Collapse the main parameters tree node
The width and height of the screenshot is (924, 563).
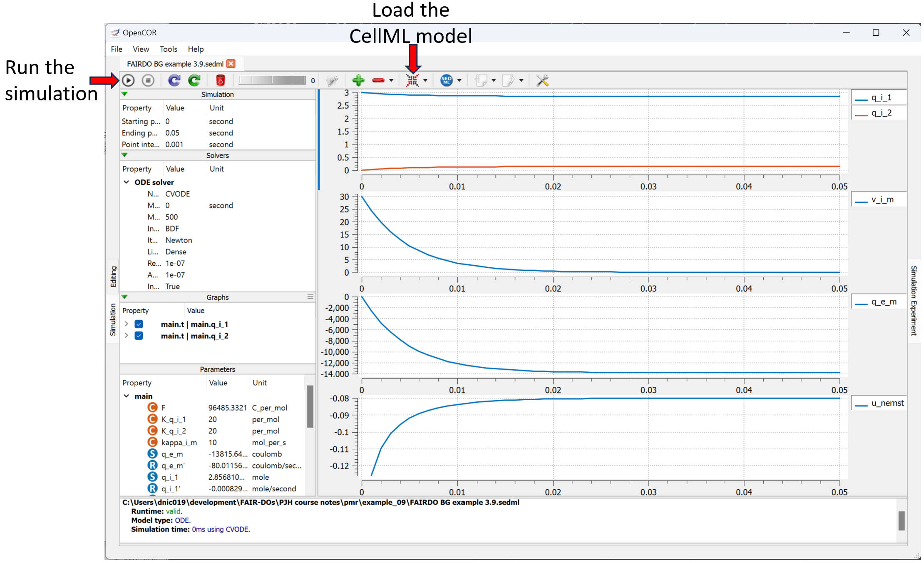pyautogui.click(x=127, y=396)
